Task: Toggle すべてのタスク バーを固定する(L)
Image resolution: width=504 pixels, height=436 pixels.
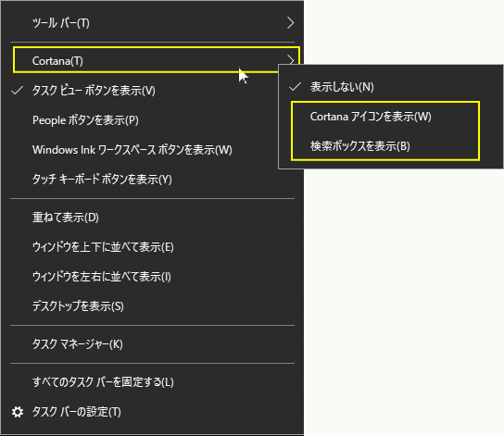Action: point(153,382)
